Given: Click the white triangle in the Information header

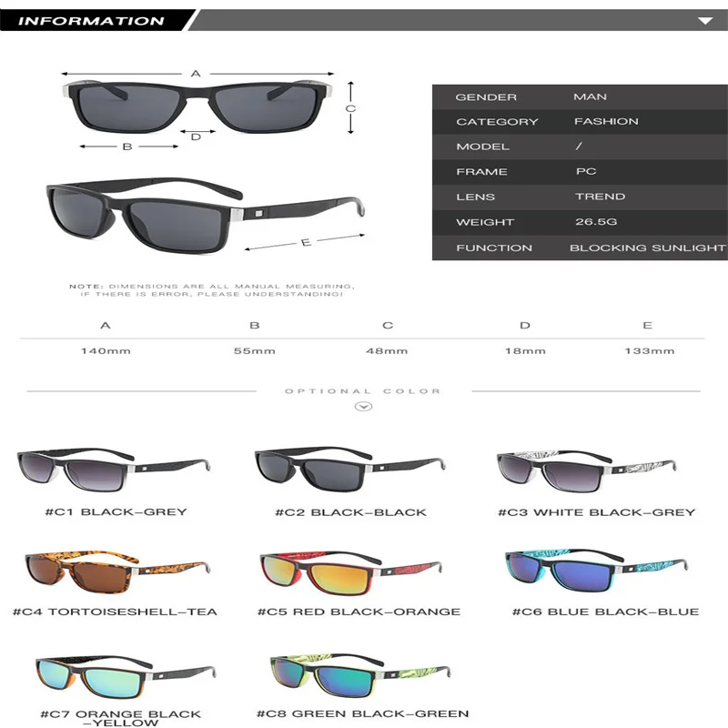Looking at the screenshot, I should (705, 21).
